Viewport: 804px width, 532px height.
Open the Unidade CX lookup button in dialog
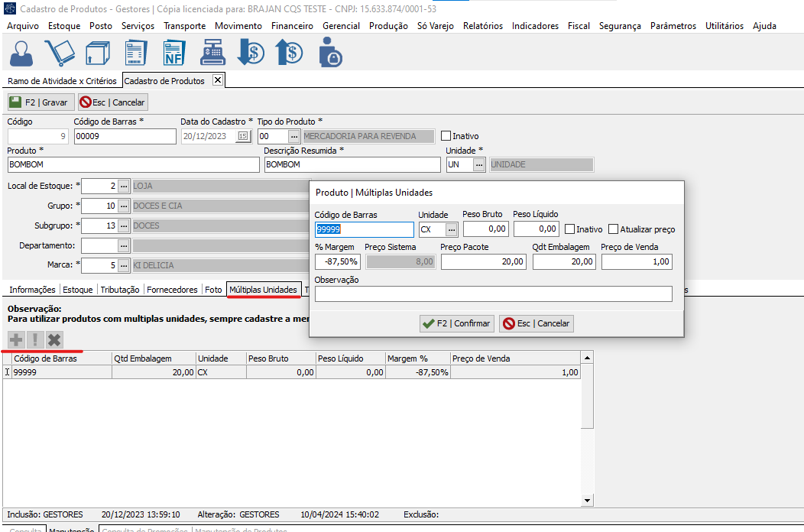click(452, 229)
